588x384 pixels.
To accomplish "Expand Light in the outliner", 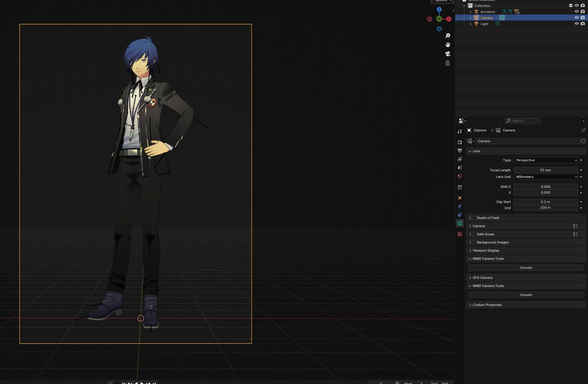I will tap(470, 24).
